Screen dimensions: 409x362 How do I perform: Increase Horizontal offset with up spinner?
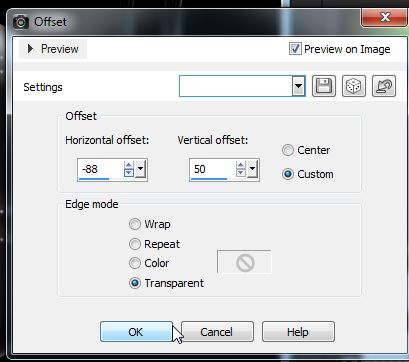click(129, 165)
